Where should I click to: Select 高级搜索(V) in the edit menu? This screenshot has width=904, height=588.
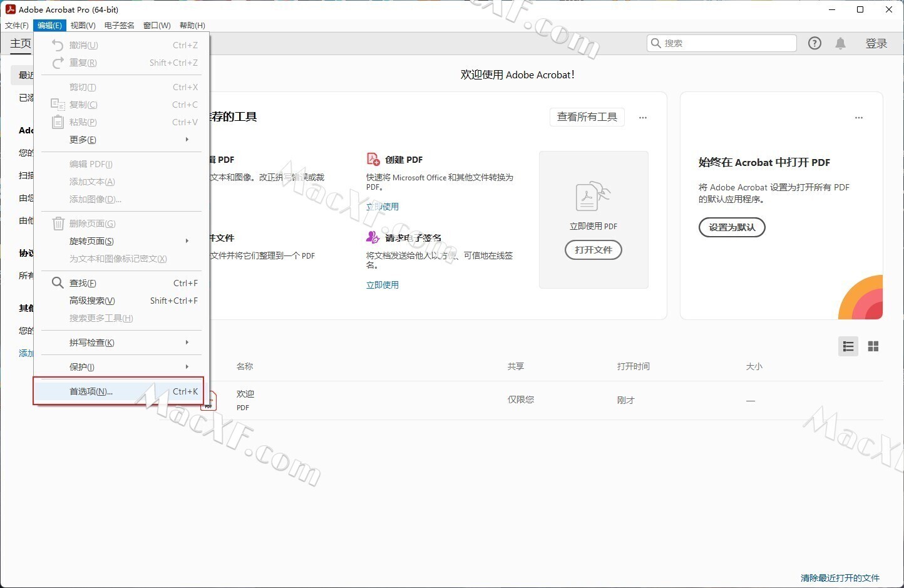point(121,301)
